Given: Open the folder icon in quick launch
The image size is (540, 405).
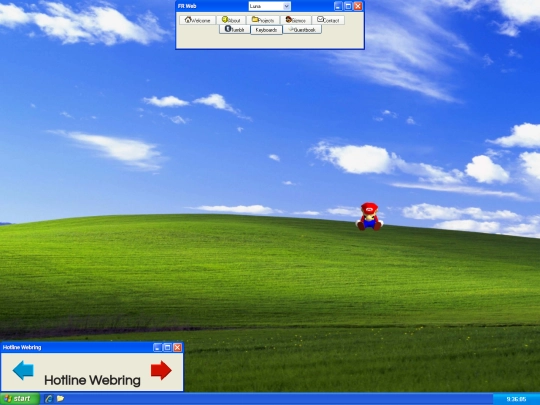Looking at the screenshot, I should (60, 399).
